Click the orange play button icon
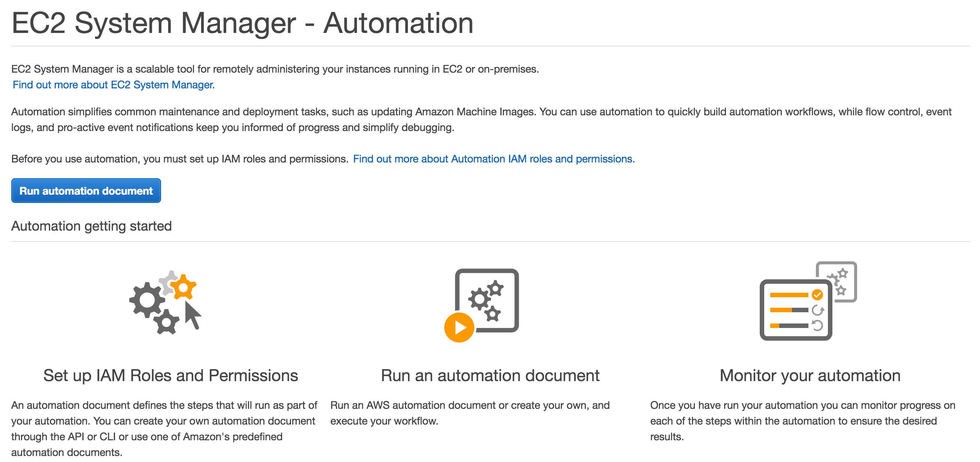 coord(459,327)
